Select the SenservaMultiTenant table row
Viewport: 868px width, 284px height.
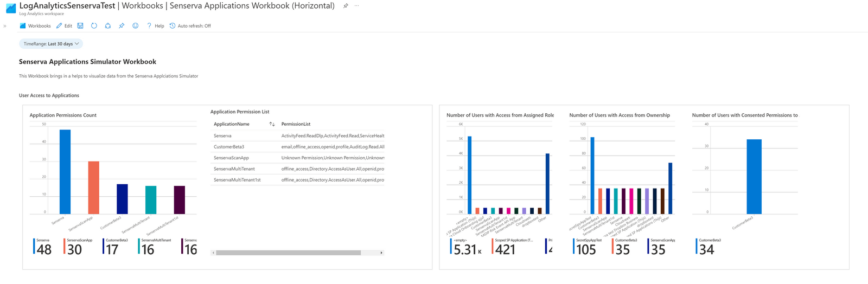tap(297, 169)
